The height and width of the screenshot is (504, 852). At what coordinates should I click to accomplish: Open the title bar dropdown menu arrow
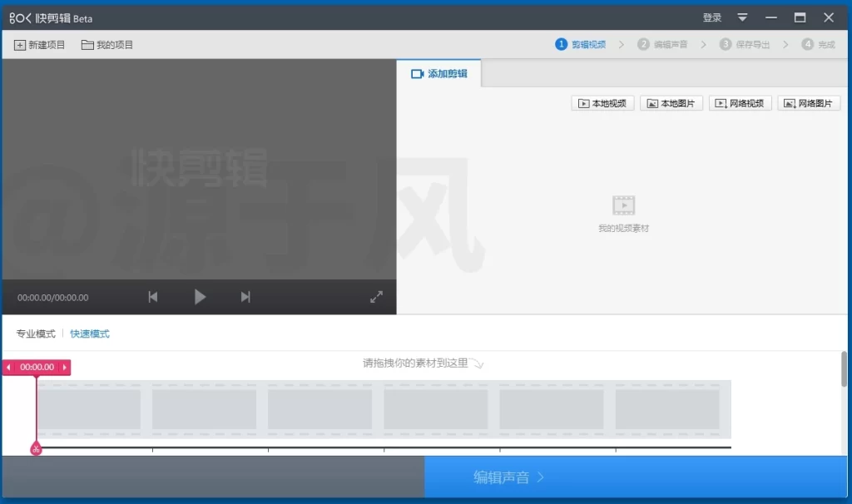(x=742, y=18)
